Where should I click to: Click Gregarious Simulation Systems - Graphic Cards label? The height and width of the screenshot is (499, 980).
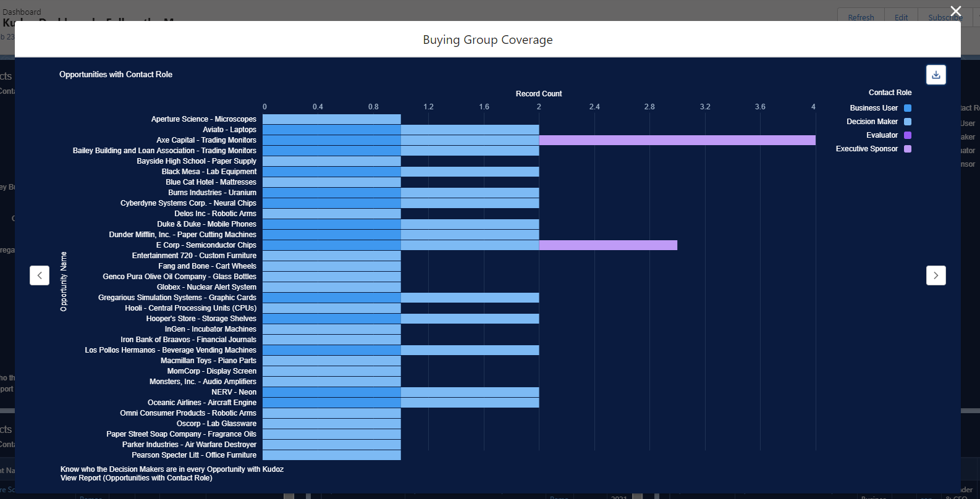click(x=177, y=298)
